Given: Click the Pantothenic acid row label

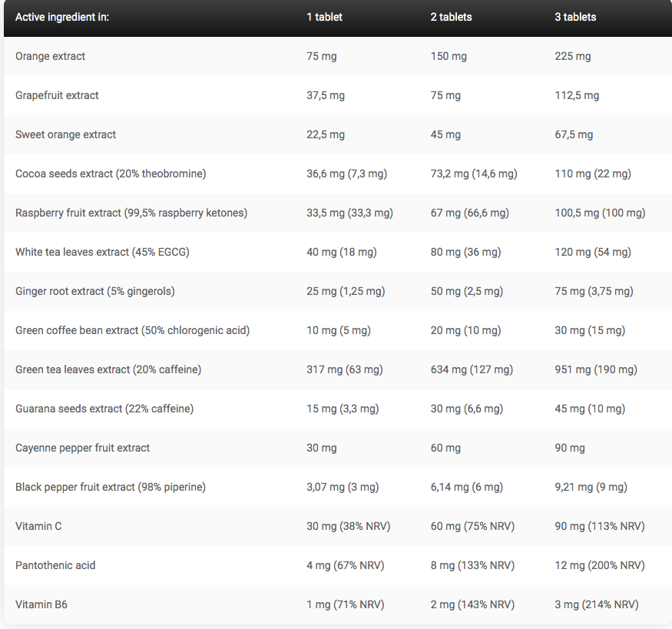Looking at the screenshot, I should pos(55,565).
